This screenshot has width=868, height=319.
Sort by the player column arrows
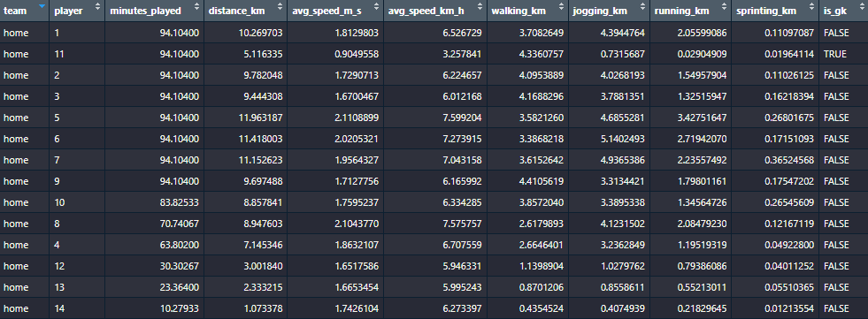coord(97,7)
